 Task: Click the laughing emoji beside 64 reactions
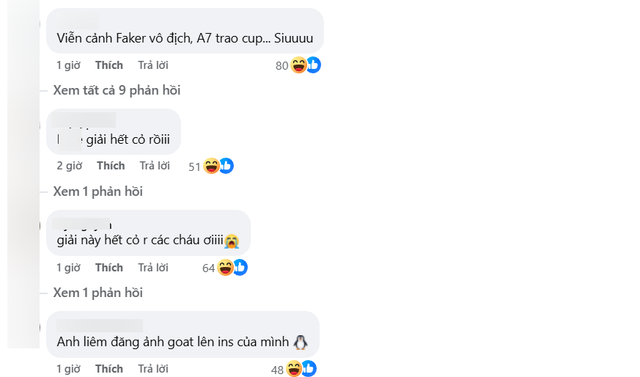[x=225, y=267]
